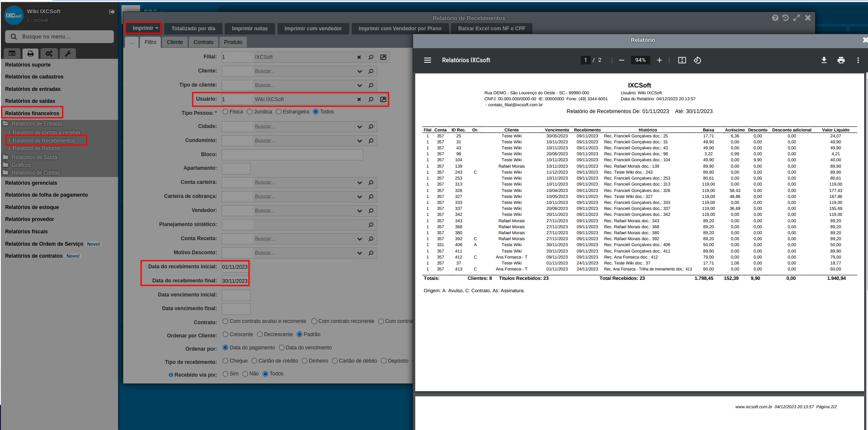Click the Bloco input field
The height and width of the screenshot is (430, 868).
(292, 154)
